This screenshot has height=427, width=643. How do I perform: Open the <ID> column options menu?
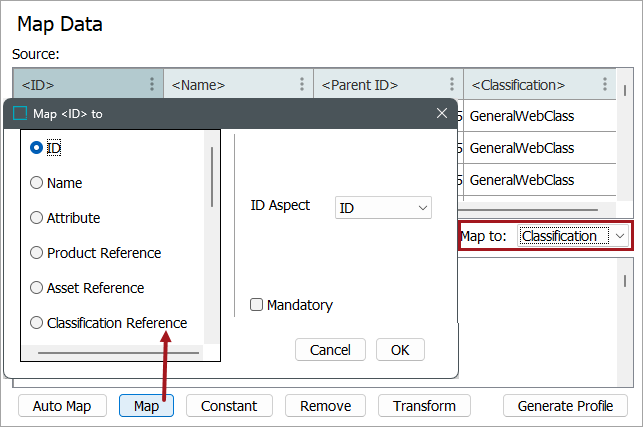click(x=152, y=84)
